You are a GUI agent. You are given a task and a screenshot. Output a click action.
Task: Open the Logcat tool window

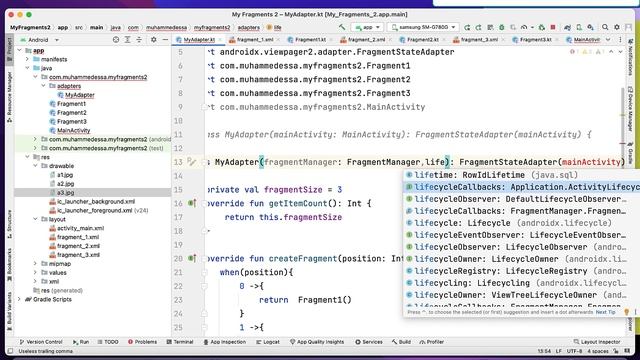(268, 342)
